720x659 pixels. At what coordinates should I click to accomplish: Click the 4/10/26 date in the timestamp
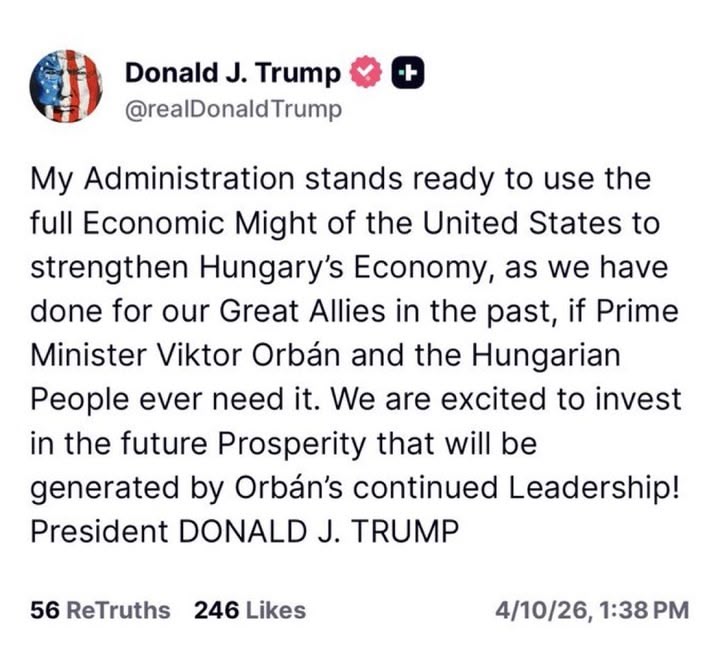[538, 609]
